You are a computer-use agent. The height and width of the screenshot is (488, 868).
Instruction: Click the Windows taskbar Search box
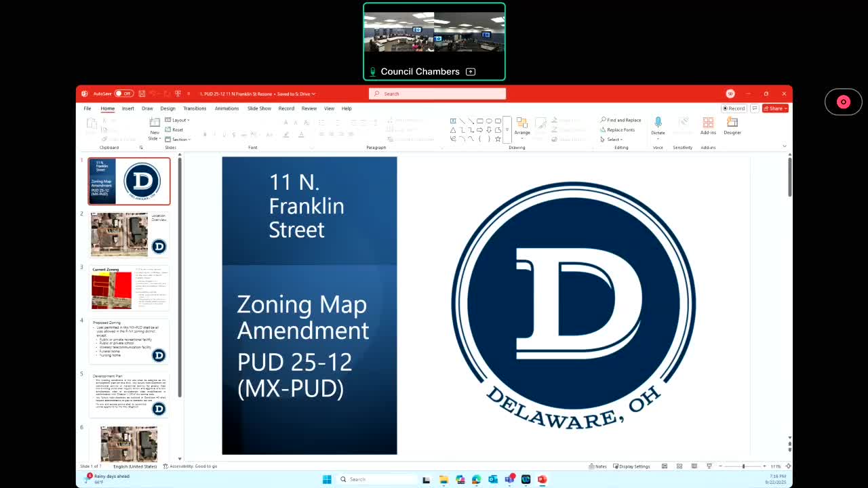pos(376,479)
